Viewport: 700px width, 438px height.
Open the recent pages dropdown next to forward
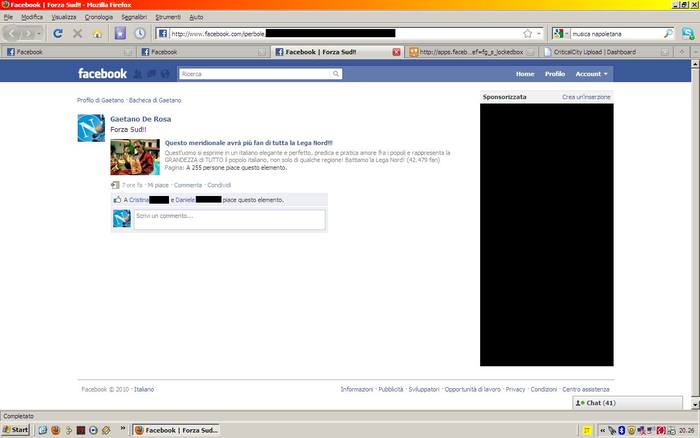click(39, 34)
